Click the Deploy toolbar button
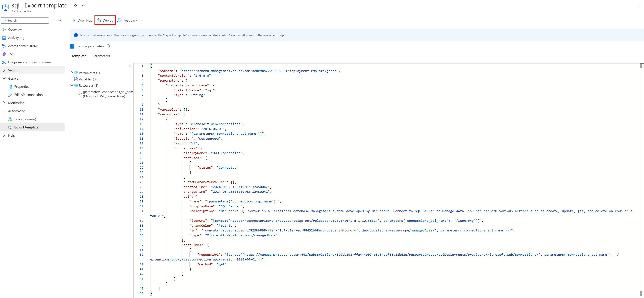 [105, 20]
